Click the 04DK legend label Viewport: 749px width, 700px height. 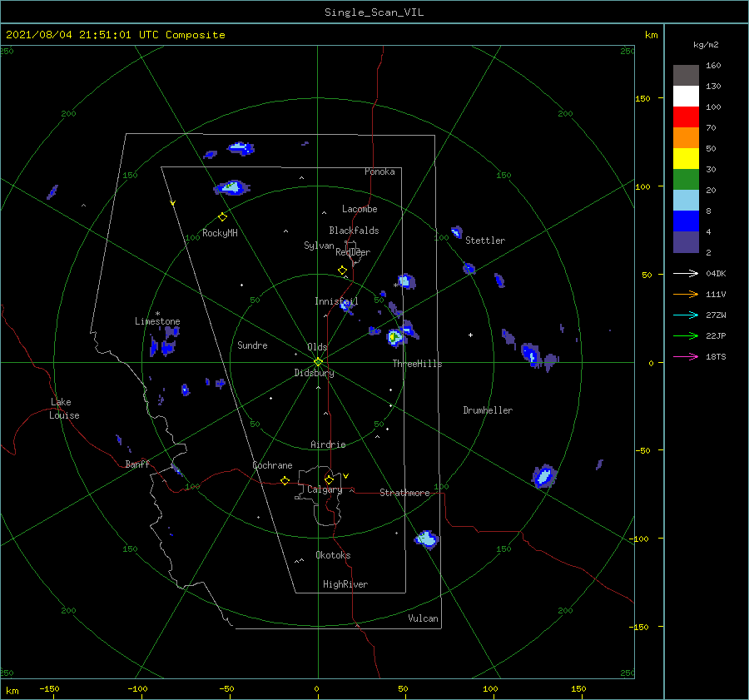(x=716, y=273)
